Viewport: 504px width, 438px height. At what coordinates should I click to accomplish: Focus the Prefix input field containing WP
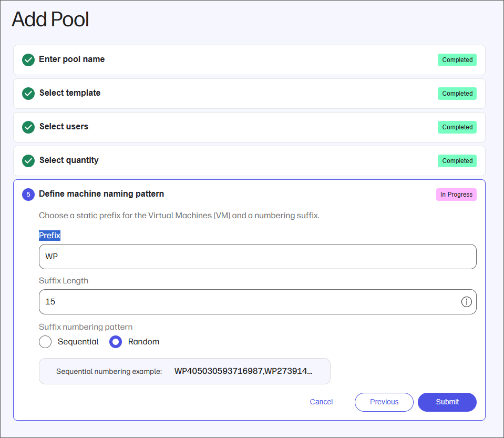pos(258,257)
